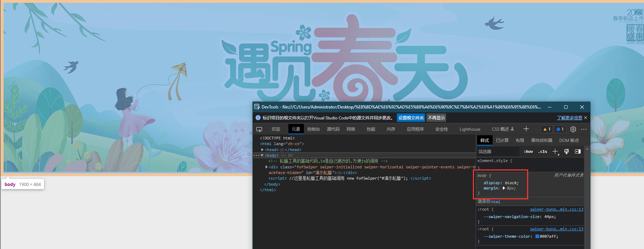Open the 内存 tab
The image size is (644, 249).
tap(391, 129)
